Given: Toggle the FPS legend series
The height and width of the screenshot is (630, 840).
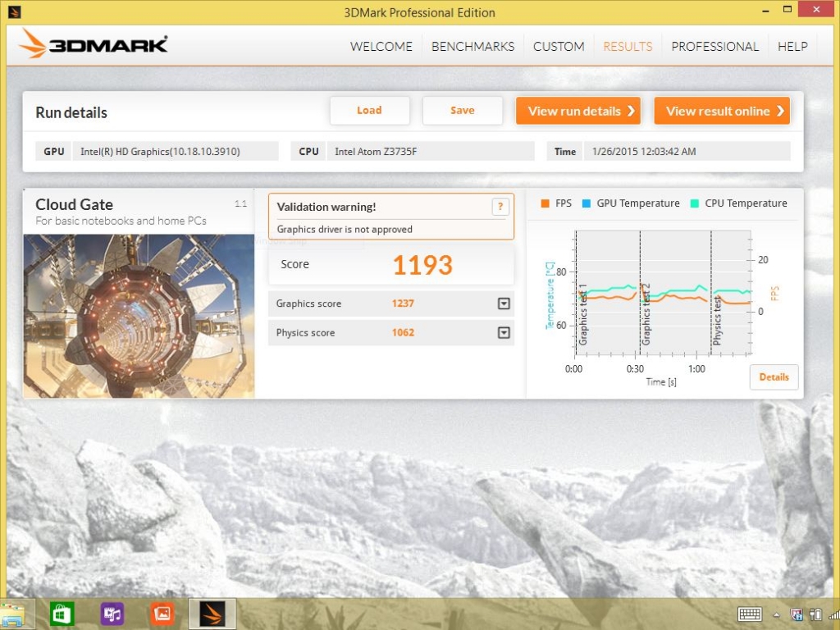Looking at the screenshot, I should (x=555, y=203).
